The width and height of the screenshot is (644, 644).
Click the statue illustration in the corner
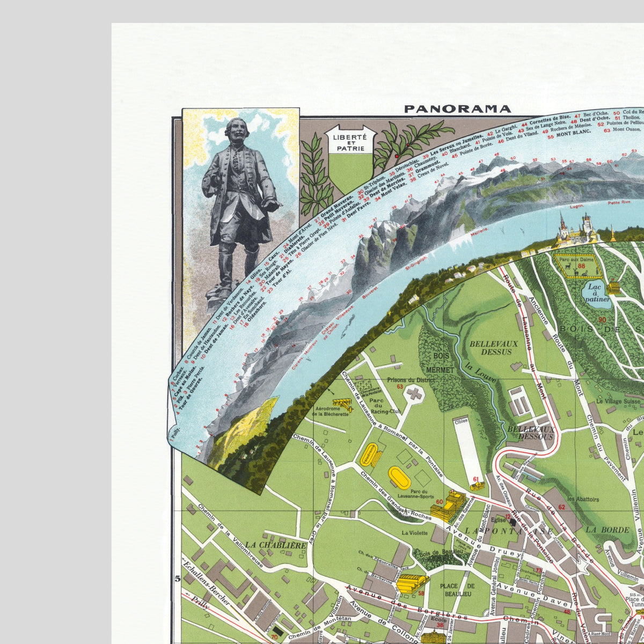click(241, 204)
